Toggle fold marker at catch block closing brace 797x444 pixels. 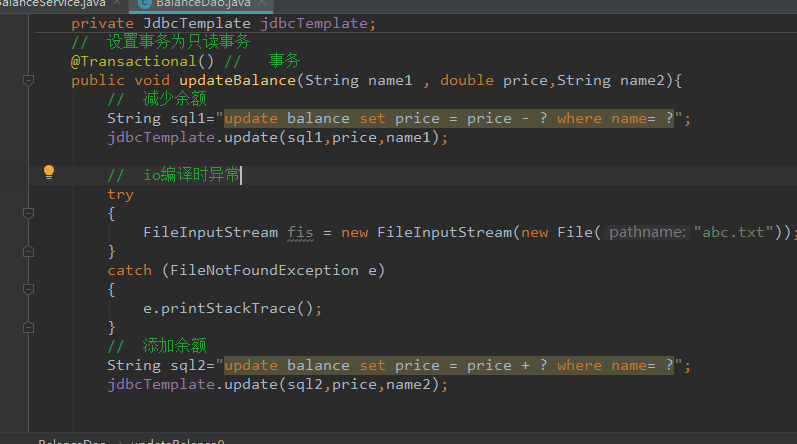[28, 328]
